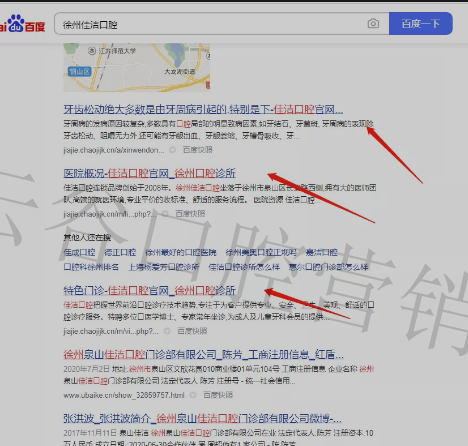Click the 其他人还在搜 heading
The height and width of the screenshot is (446, 468).
click(87, 237)
